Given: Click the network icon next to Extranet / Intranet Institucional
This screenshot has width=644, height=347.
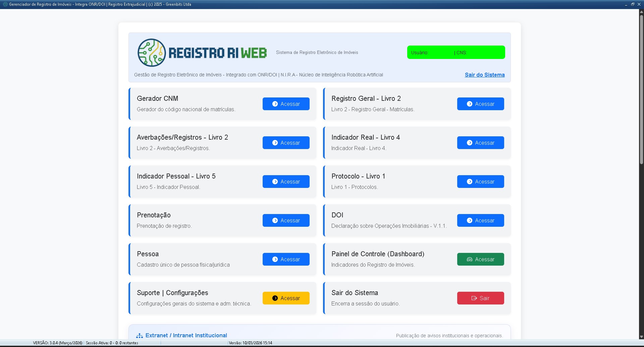Looking at the screenshot, I should coord(139,335).
